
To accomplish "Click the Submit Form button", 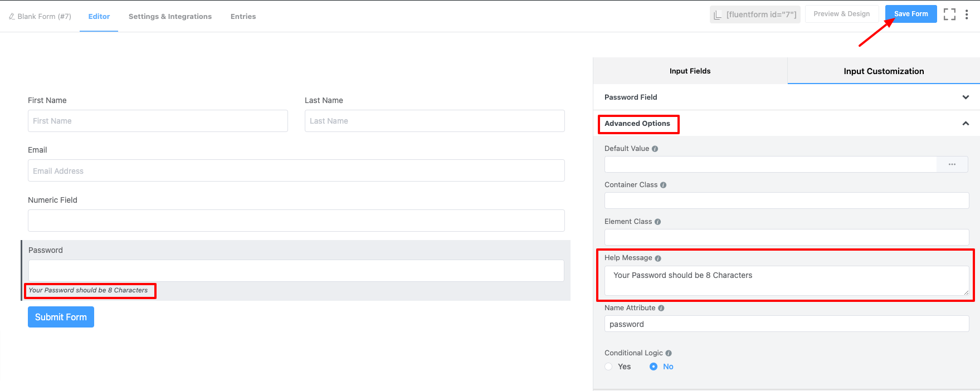I will tap(61, 317).
